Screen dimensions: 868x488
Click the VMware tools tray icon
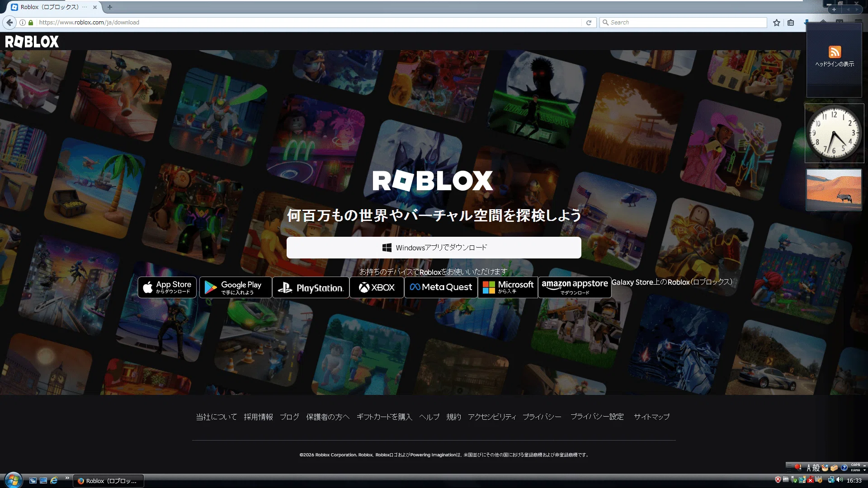tap(786, 479)
